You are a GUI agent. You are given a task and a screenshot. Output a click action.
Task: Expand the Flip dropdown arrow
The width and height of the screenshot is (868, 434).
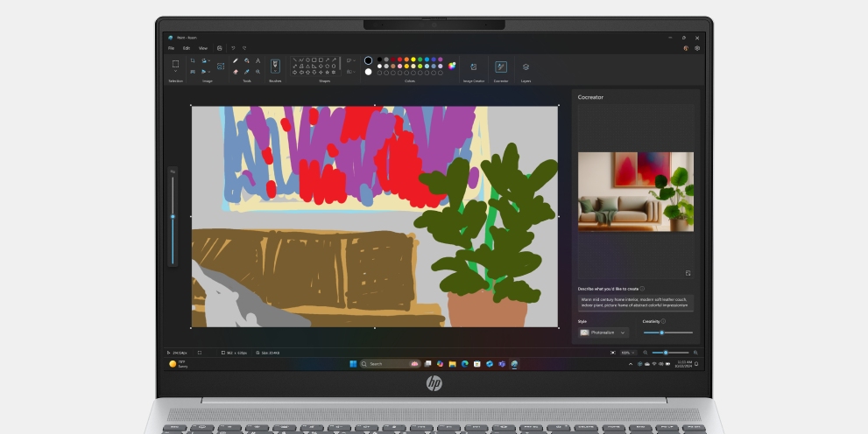click(209, 72)
